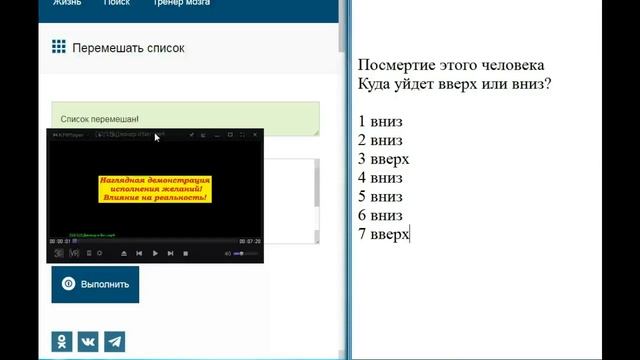
Task: Start playback in the media player
Action: [x=155, y=253]
